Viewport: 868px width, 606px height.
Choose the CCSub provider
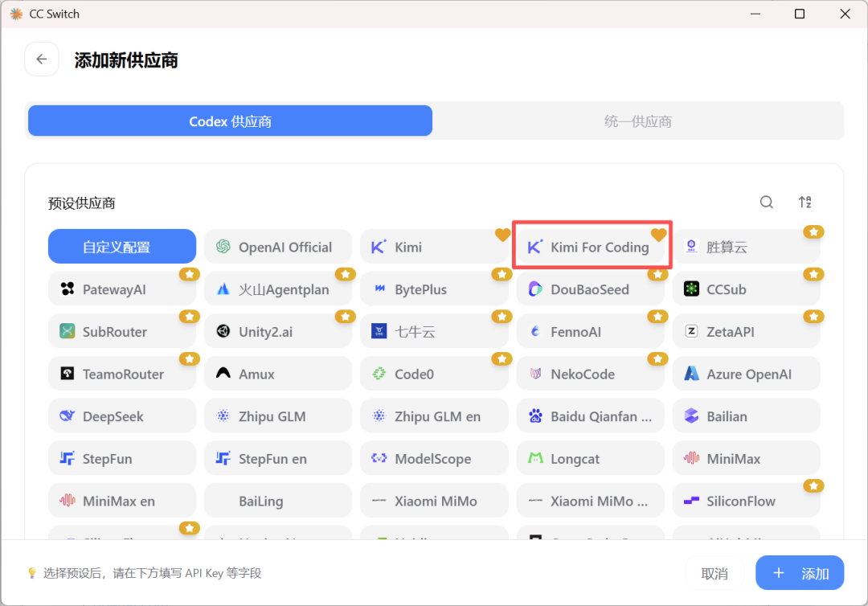click(x=746, y=289)
